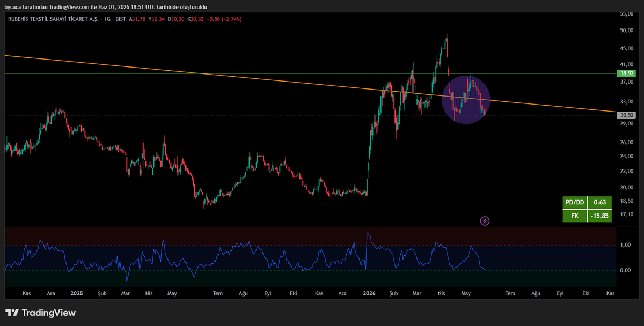Click the green 38,92 price label
This screenshot has height=326, width=644.
point(626,73)
